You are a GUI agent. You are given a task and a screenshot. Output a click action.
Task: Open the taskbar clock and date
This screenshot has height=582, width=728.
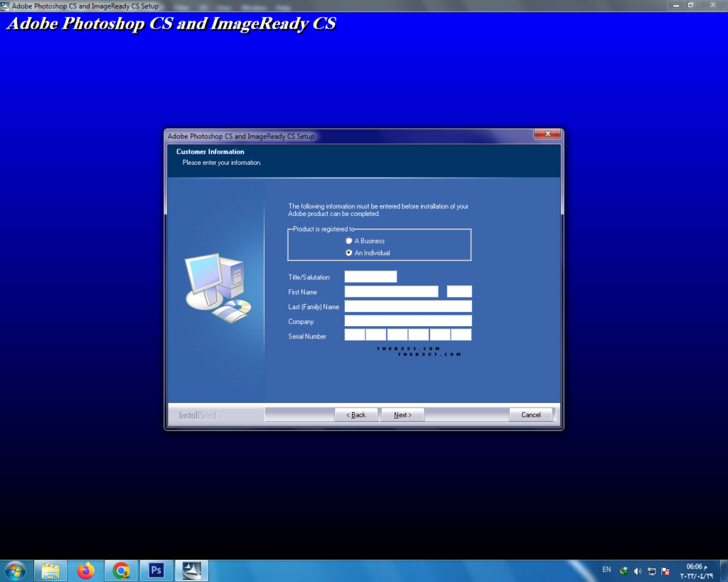(697, 571)
